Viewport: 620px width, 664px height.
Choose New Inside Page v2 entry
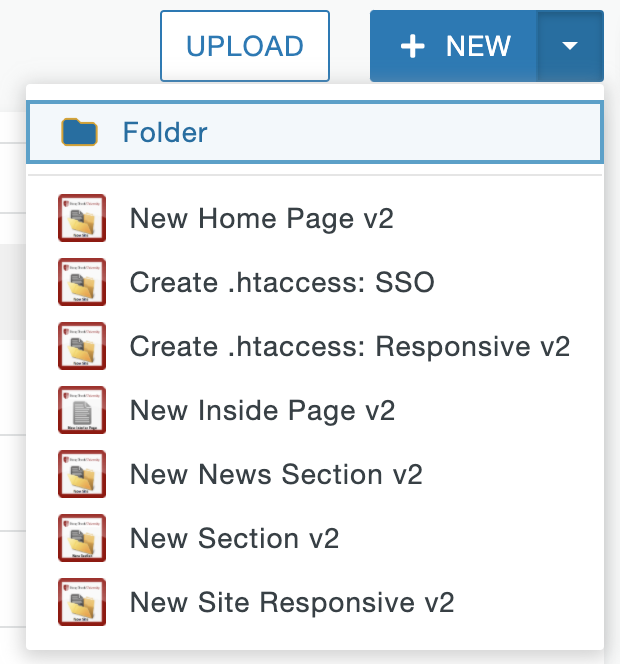262,411
